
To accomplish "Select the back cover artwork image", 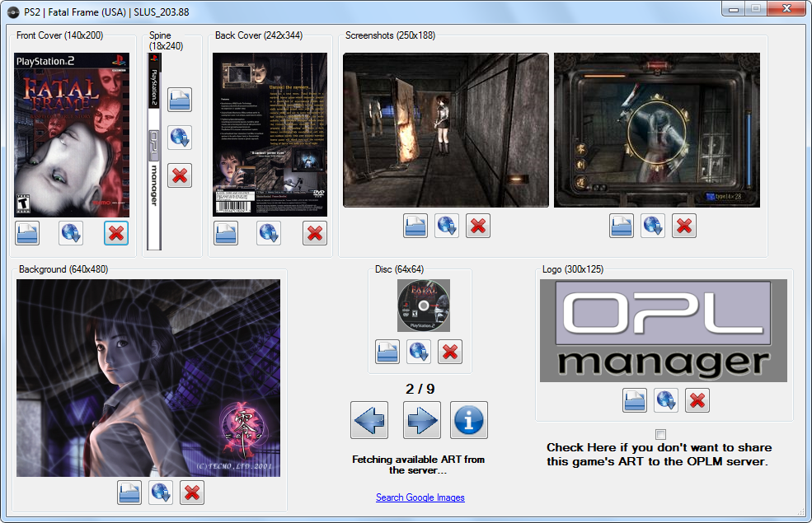I will click(270, 134).
